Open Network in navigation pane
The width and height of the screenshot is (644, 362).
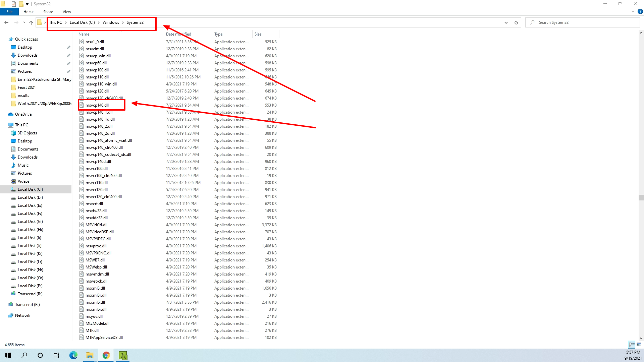click(22, 315)
